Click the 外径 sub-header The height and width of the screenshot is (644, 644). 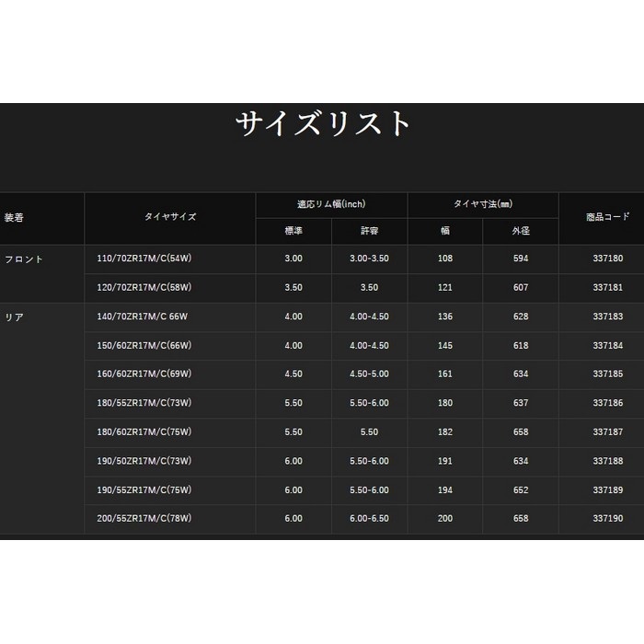(521, 231)
